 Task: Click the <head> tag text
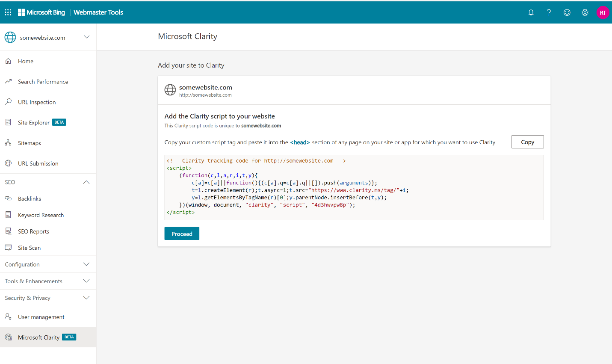tap(300, 142)
